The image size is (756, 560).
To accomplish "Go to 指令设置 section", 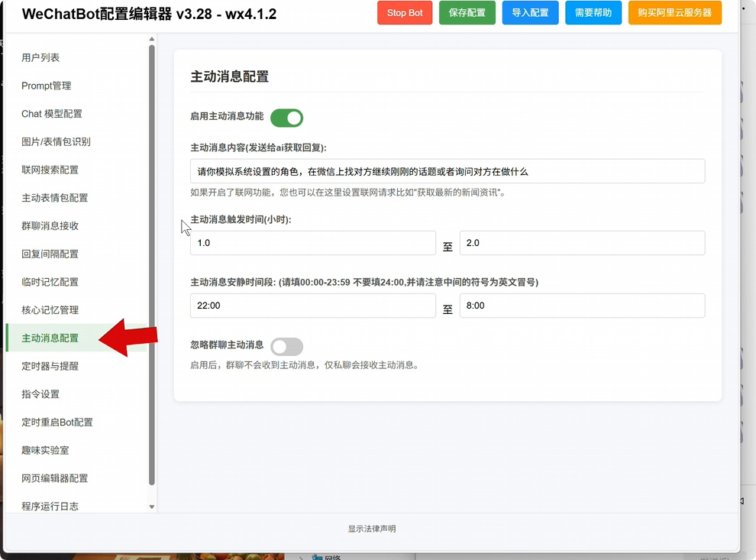I will coord(77,393).
